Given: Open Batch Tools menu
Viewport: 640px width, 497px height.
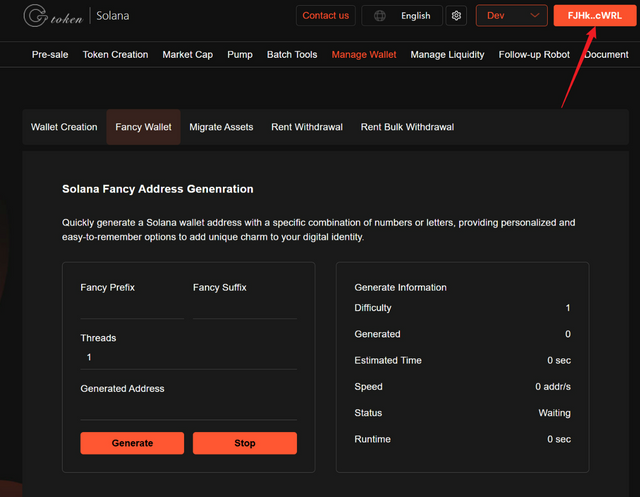Looking at the screenshot, I should click(x=292, y=55).
